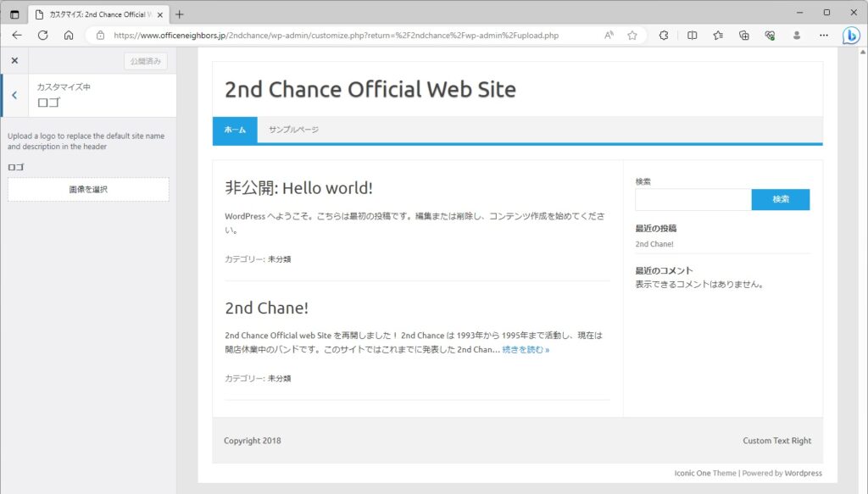This screenshot has height=494, width=868.
Task: Open the browser Settings and more menu
Action: click(823, 36)
